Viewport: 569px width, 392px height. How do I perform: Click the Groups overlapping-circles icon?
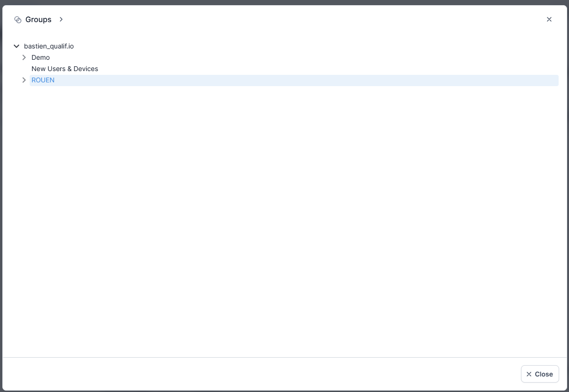coord(18,20)
